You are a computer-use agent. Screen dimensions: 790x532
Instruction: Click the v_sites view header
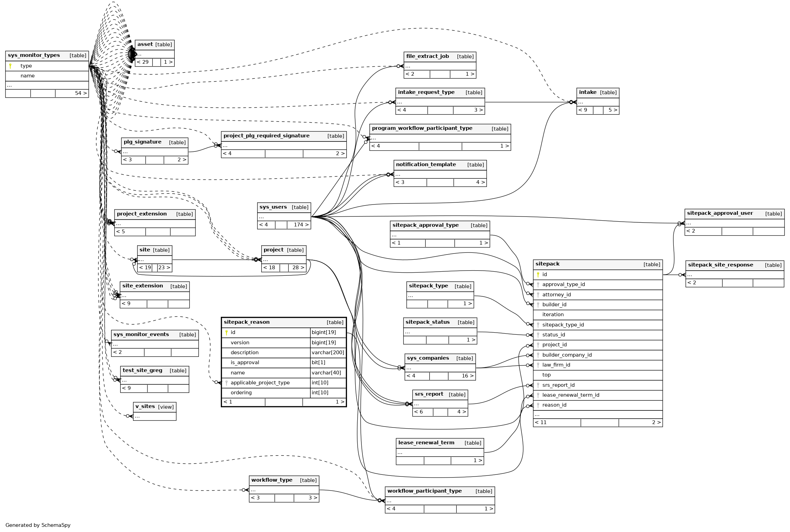[145, 406]
